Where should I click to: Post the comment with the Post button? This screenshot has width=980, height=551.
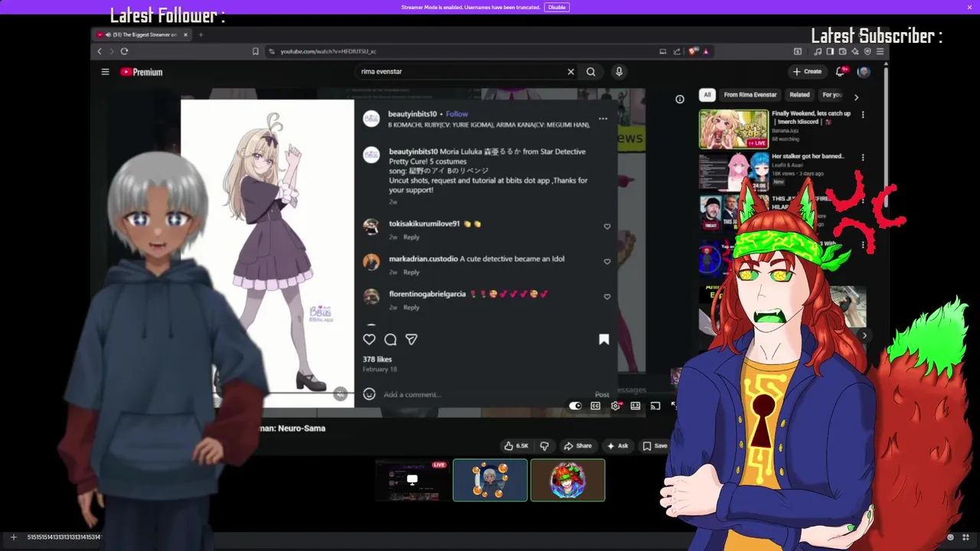coord(603,395)
